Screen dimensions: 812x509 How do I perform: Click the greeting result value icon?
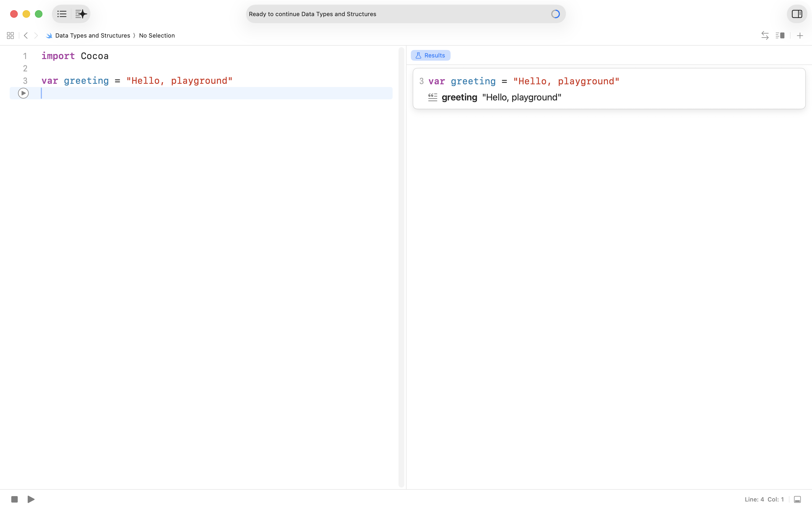click(433, 97)
